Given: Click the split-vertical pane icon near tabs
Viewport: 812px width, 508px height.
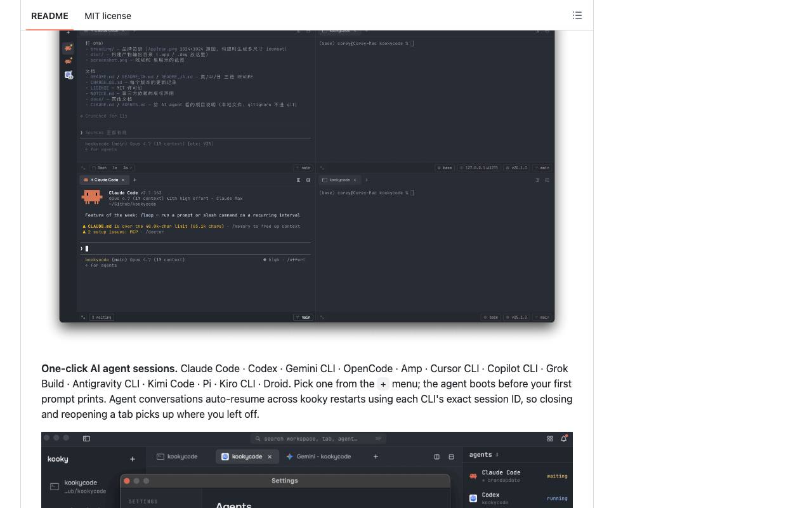Looking at the screenshot, I should pos(436,457).
